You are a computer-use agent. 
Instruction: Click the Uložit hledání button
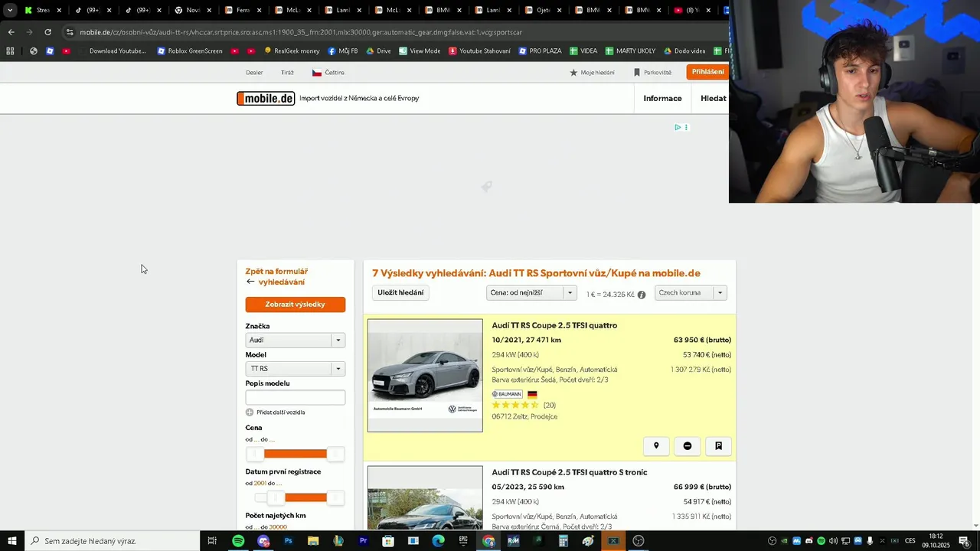click(400, 293)
